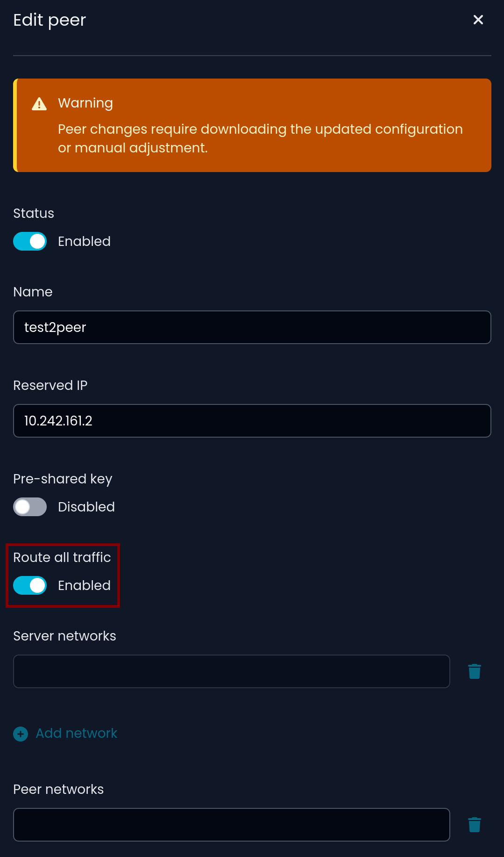Close the Edit peer panel
The height and width of the screenshot is (857, 504).
pos(478,20)
